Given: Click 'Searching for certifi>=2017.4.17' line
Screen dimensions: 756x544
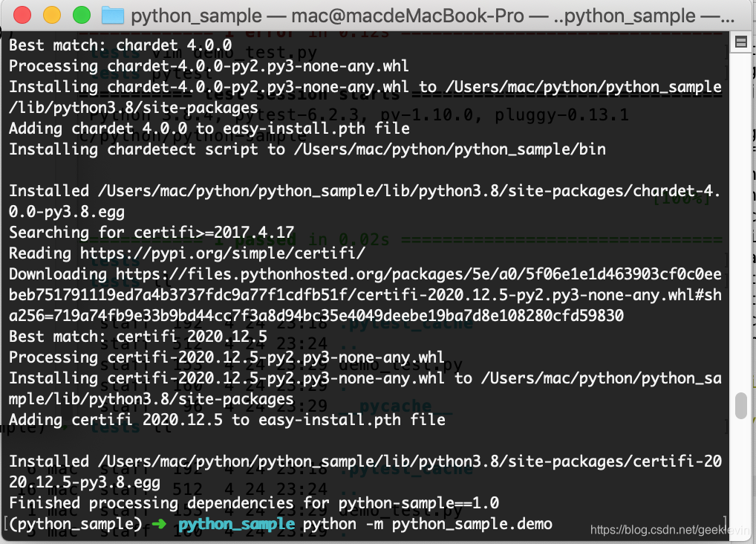Looking at the screenshot, I should (151, 233).
